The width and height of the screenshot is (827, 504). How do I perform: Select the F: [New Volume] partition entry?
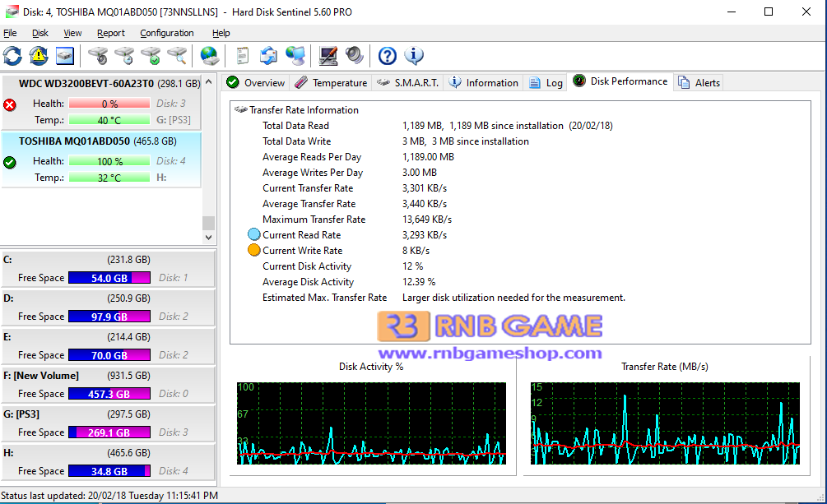click(109, 385)
